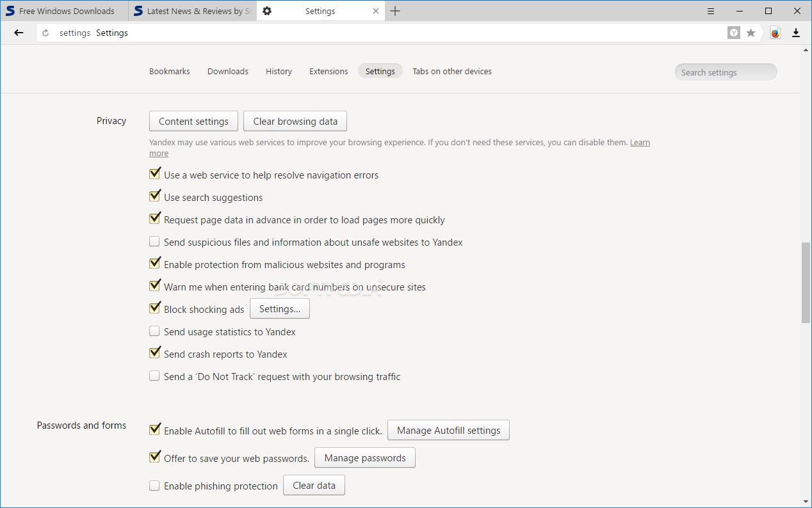This screenshot has width=812, height=508.
Task: Toggle protection from malicious websites checkbox
Action: 154,264
